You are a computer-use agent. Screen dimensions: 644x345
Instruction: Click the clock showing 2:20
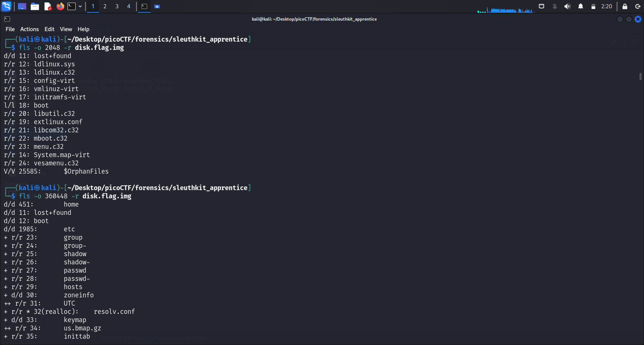[606, 6]
